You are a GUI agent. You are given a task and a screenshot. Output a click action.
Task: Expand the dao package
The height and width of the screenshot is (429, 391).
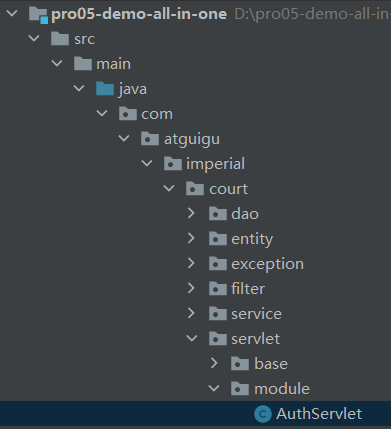coord(191,213)
